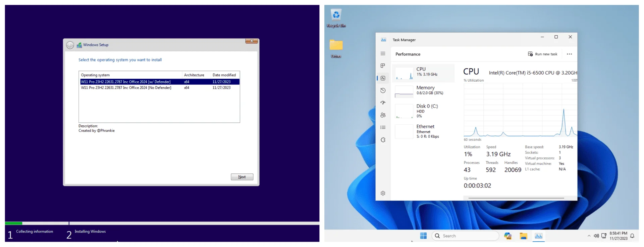Go to Processes page in Task Manager sidebar

[383, 66]
